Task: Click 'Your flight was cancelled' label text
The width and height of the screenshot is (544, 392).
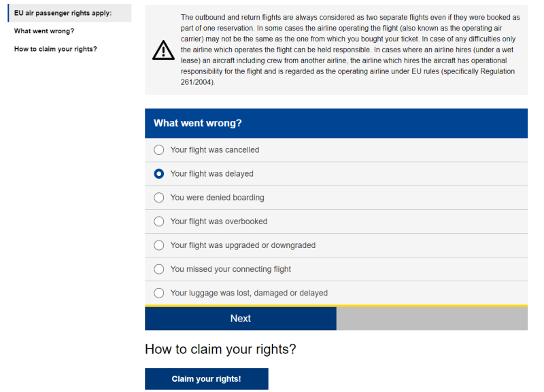Action: click(215, 149)
